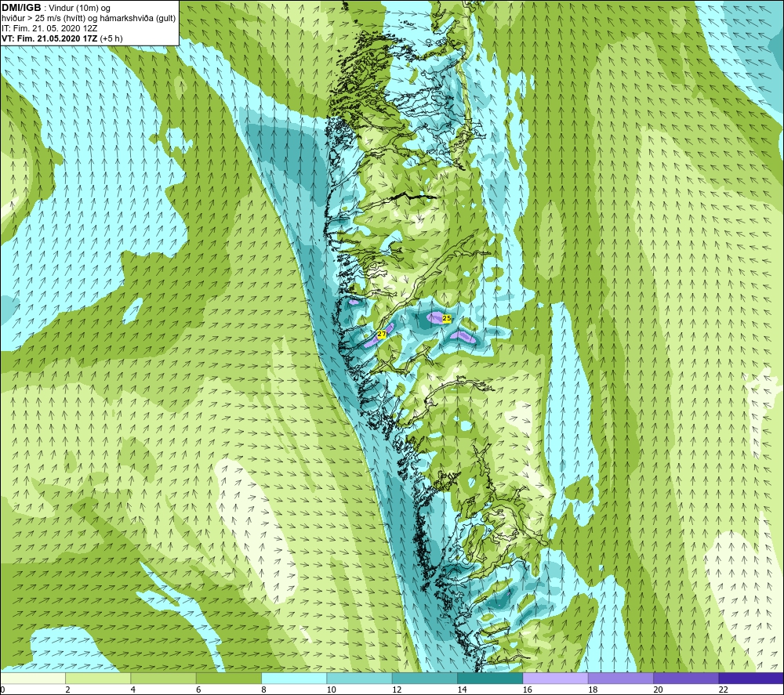
Task: Select the 16–18 m/s light purple swatch
Action: (556, 678)
